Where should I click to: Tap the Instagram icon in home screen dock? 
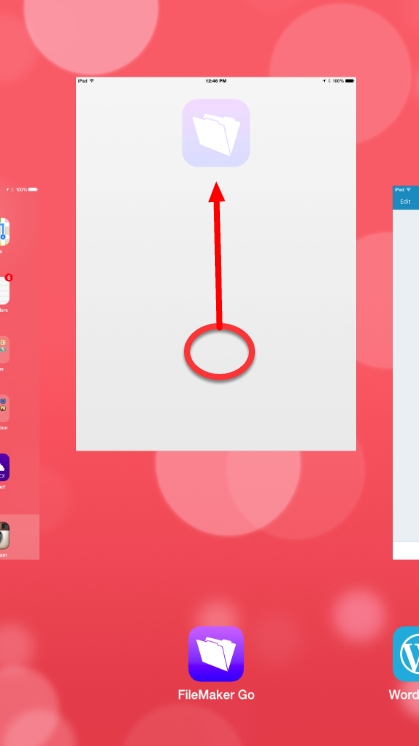(x=4, y=536)
